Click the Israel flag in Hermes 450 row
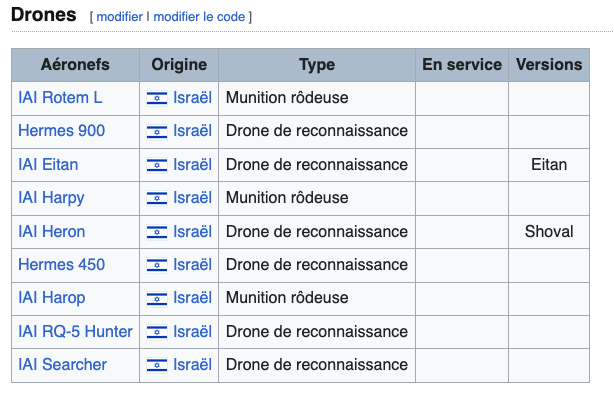Viewport: 614px width, 398px height. point(157,265)
